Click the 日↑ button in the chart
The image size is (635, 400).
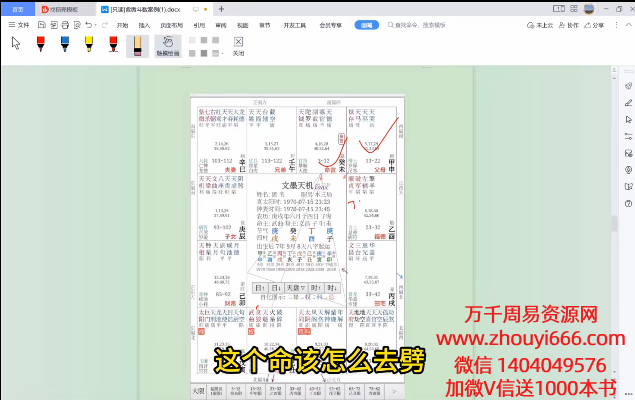pos(260,288)
